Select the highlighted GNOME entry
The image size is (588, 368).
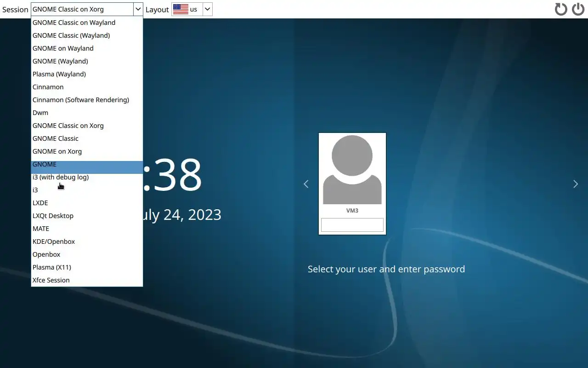coord(87,167)
